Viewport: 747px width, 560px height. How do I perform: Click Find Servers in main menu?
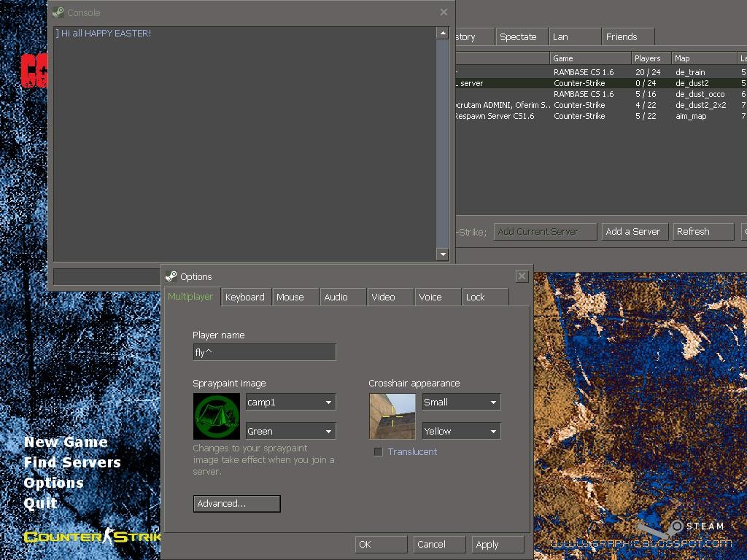click(72, 462)
